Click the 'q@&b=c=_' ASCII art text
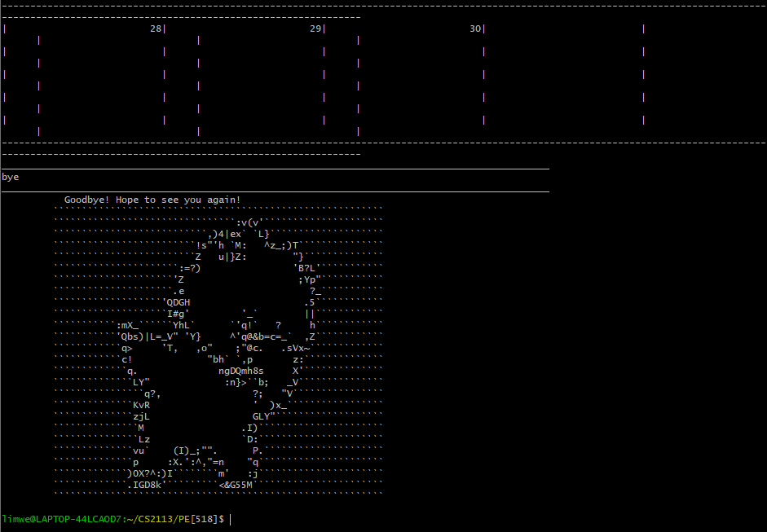This screenshot has height=532, width=767. [x=264, y=337]
